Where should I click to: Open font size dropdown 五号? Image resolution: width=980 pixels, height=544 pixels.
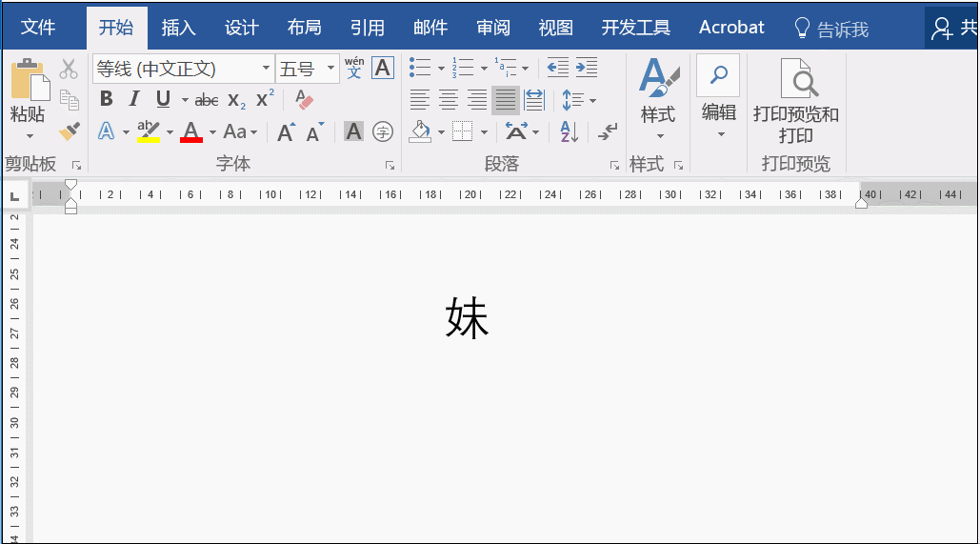(x=308, y=69)
